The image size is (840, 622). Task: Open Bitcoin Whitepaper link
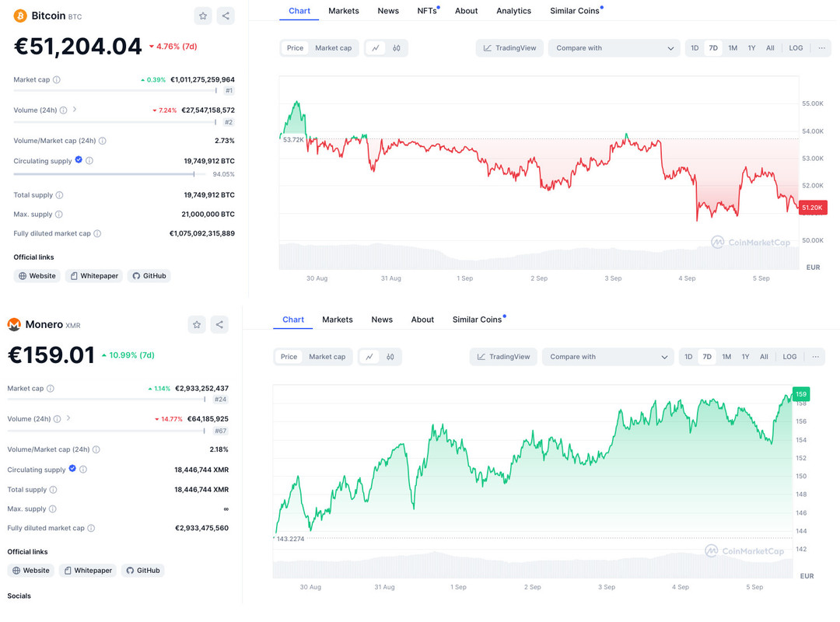click(x=94, y=276)
